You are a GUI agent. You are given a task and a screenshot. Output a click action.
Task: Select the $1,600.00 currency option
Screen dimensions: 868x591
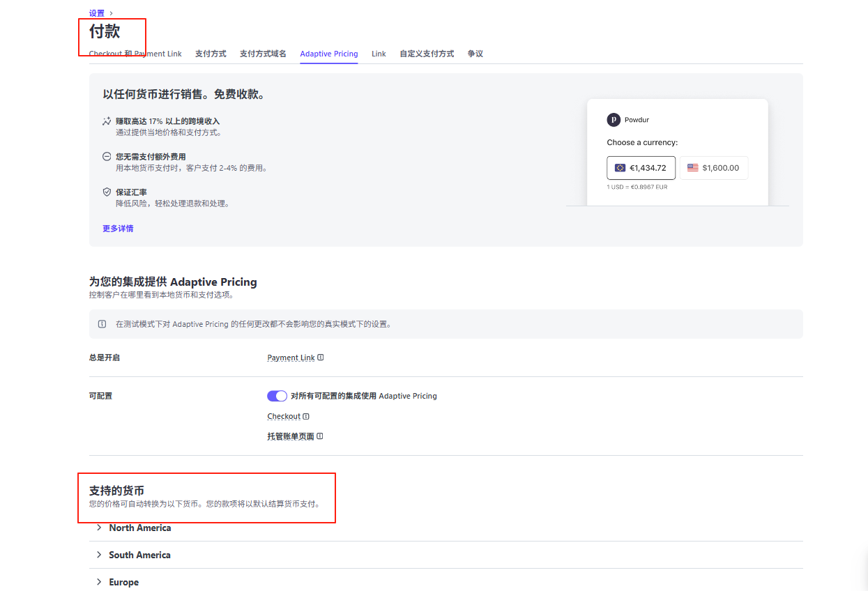point(713,167)
